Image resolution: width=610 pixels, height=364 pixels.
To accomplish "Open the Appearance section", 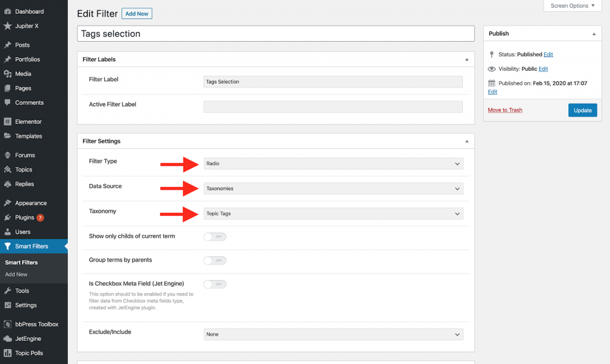I will tap(29, 203).
